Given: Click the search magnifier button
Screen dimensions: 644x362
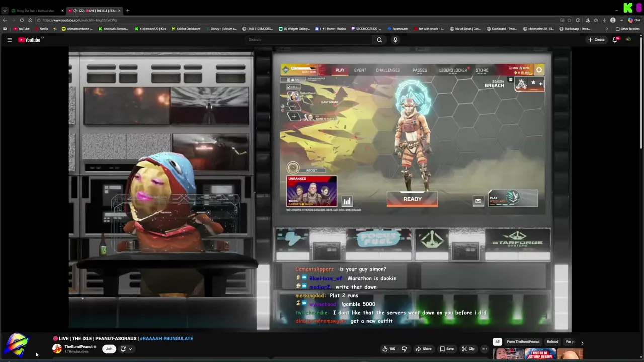Looking at the screenshot, I should [x=379, y=40].
